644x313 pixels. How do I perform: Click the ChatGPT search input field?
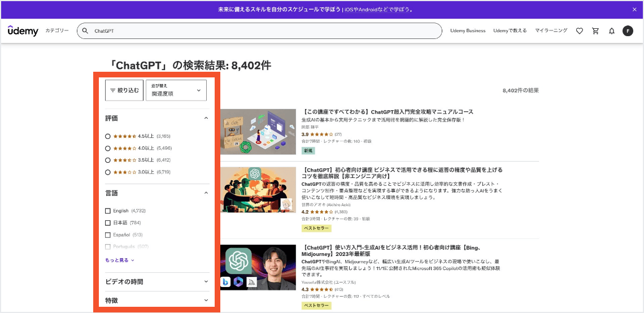pyautogui.click(x=259, y=31)
